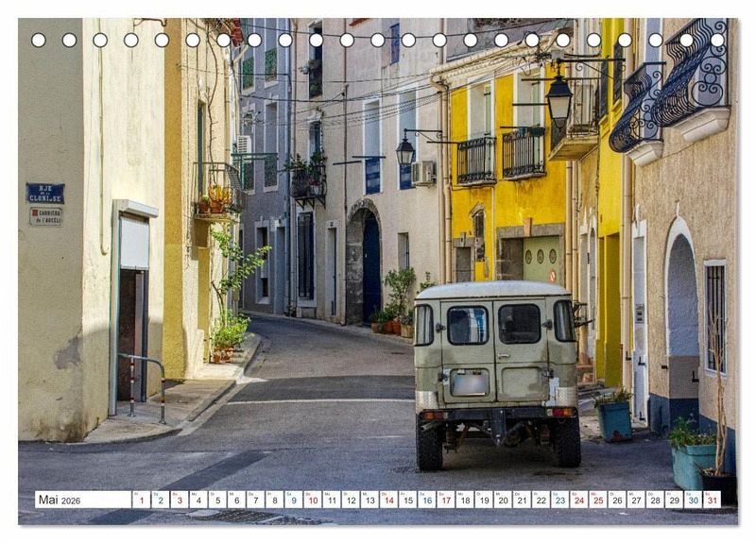Click the wall lantern in street center
The width and height of the screenshot is (756, 543).
pos(405,151)
